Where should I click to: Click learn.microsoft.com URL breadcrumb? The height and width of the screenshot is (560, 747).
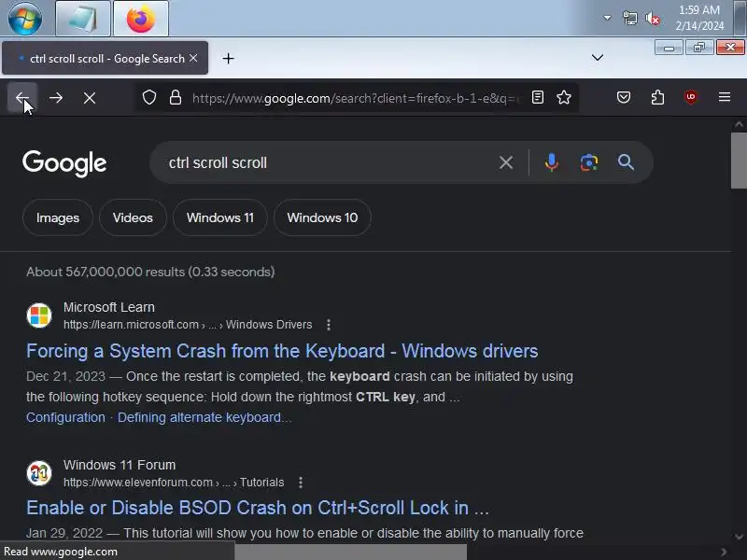(188, 325)
